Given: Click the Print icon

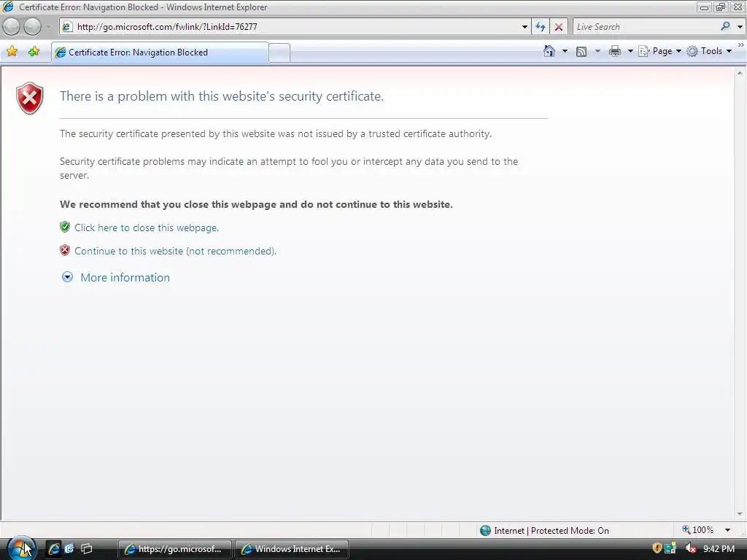Looking at the screenshot, I should tap(614, 51).
